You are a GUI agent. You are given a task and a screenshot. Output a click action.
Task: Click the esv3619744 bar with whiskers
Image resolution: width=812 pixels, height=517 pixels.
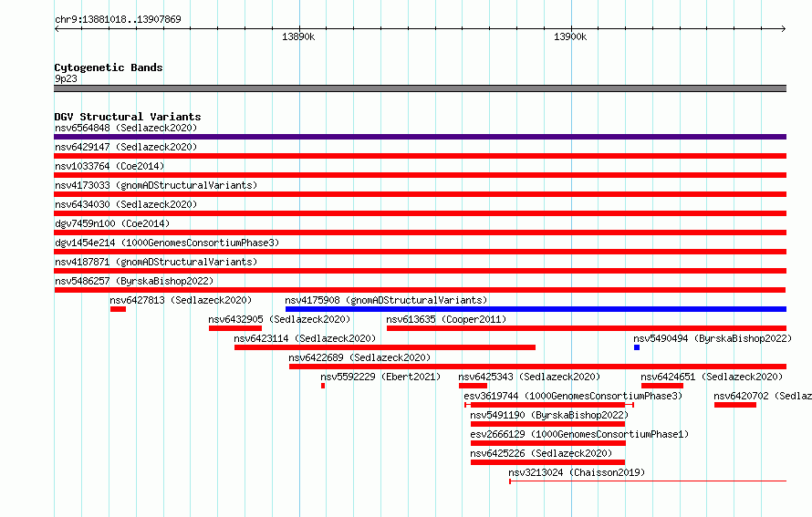tap(549, 405)
